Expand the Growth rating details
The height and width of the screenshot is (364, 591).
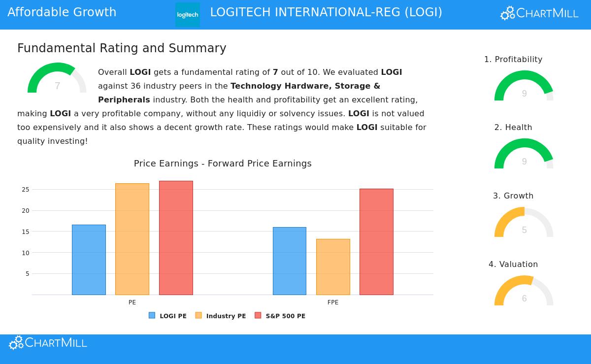point(513,196)
